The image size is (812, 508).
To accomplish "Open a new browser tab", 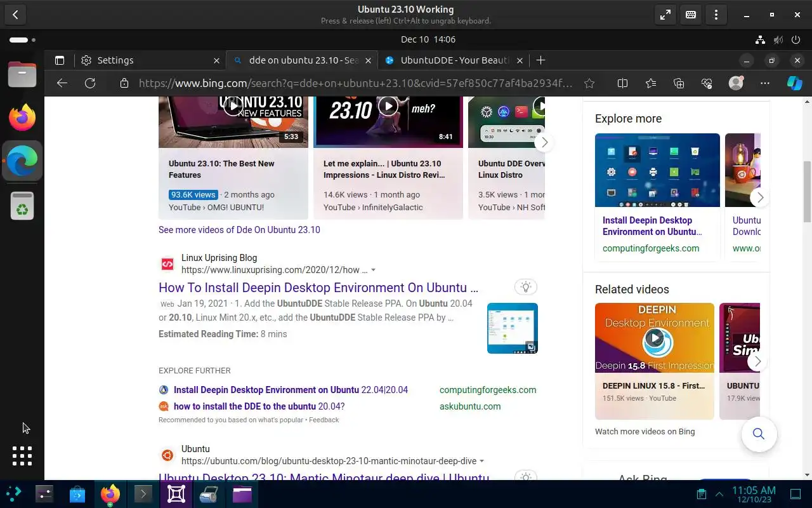I will point(540,60).
